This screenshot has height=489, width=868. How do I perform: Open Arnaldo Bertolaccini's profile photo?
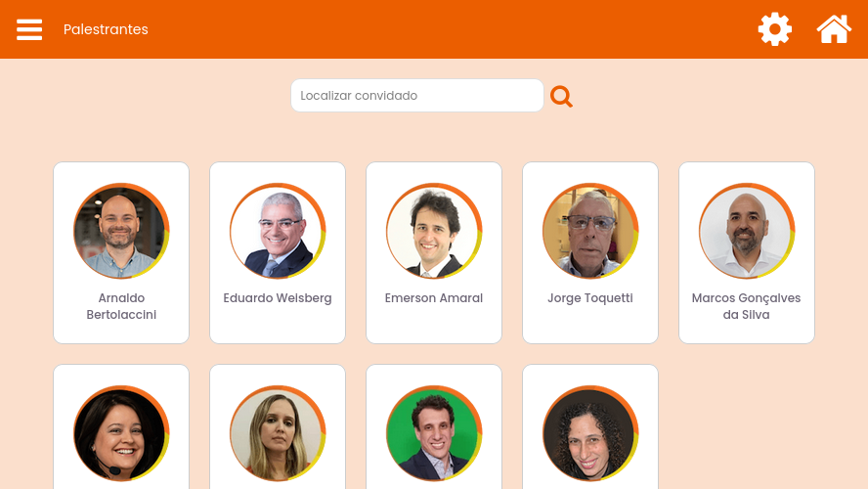tap(121, 231)
